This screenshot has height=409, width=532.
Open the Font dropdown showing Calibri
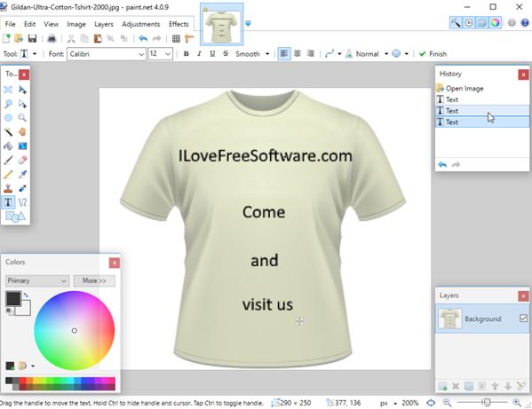click(x=107, y=54)
